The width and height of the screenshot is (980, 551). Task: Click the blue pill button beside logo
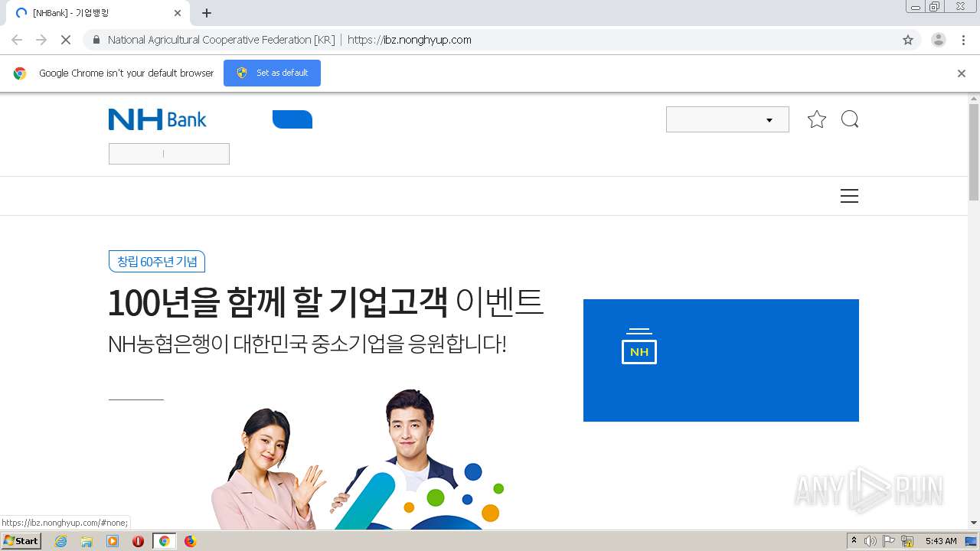click(292, 119)
